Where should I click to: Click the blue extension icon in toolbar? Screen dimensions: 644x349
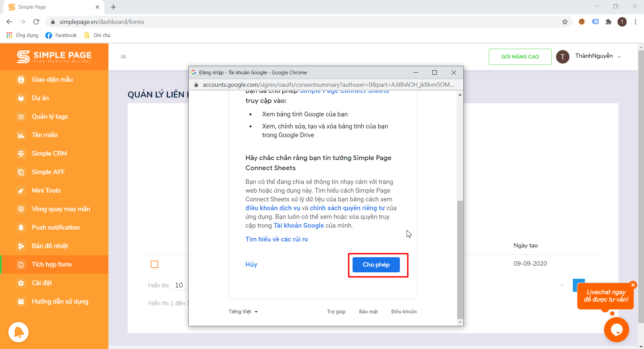click(x=595, y=22)
